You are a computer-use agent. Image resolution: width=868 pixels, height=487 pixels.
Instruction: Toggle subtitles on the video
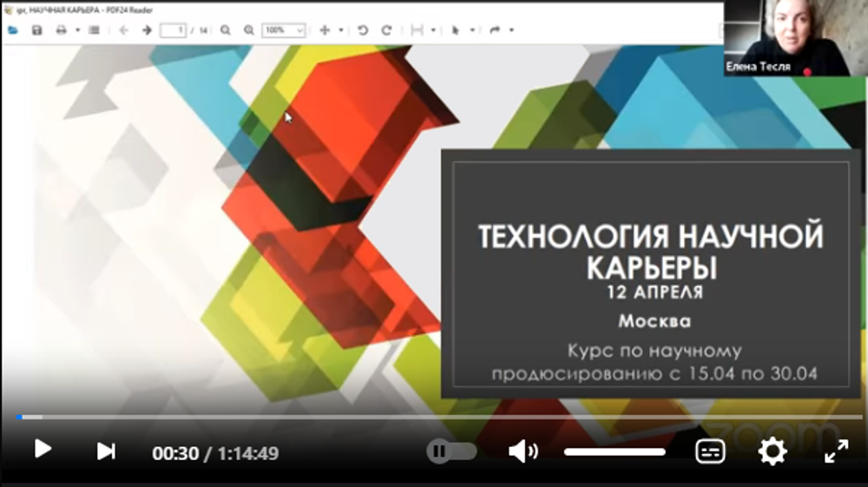click(x=710, y=451)
